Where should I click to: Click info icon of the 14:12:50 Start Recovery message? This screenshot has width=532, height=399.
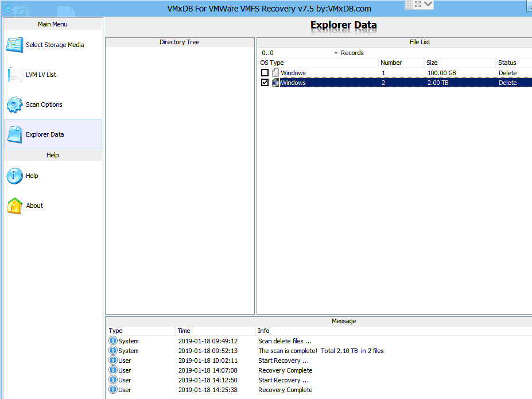tap(113, 379)
